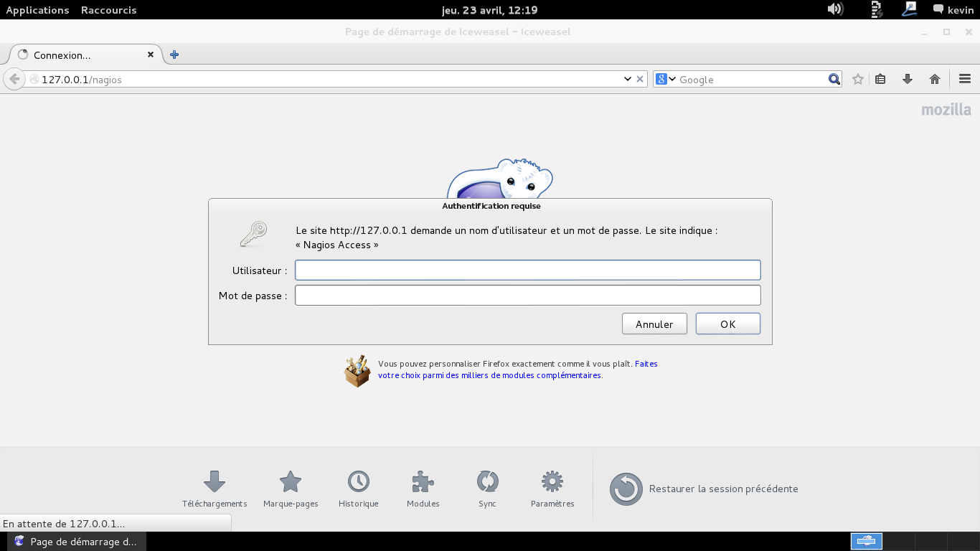
Task: Expand the address bar history dropdown
Action: (628, 79)
